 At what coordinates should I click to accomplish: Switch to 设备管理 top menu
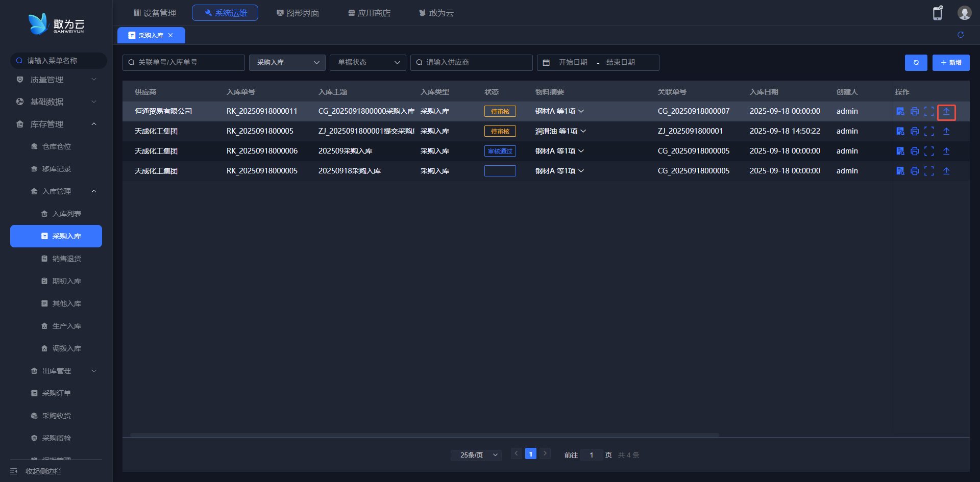click(x=155, y=13)
